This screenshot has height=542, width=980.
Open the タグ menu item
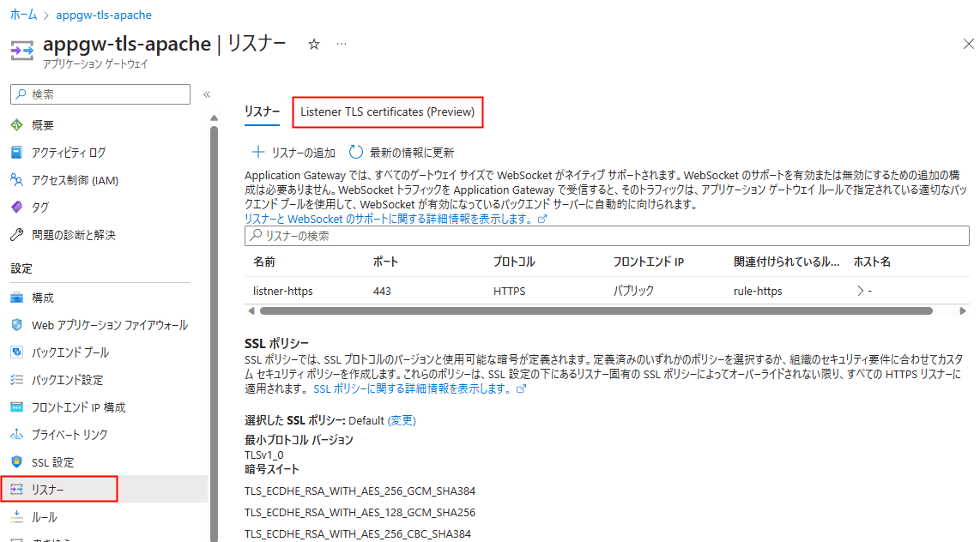click(x=40, y=208)
